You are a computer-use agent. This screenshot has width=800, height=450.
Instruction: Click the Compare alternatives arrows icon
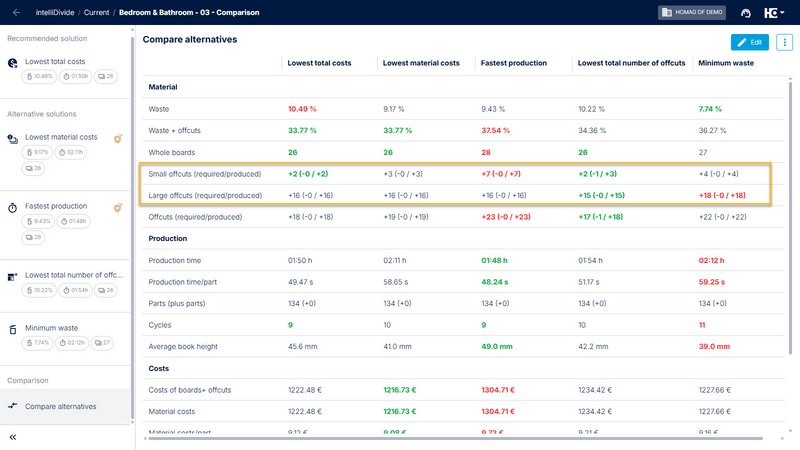click(x=12, y=406)
